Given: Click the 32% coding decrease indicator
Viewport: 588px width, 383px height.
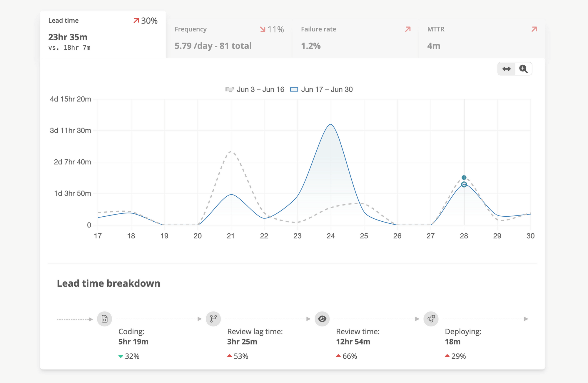Looking at the screenshot, I should (x=128, y=356).
